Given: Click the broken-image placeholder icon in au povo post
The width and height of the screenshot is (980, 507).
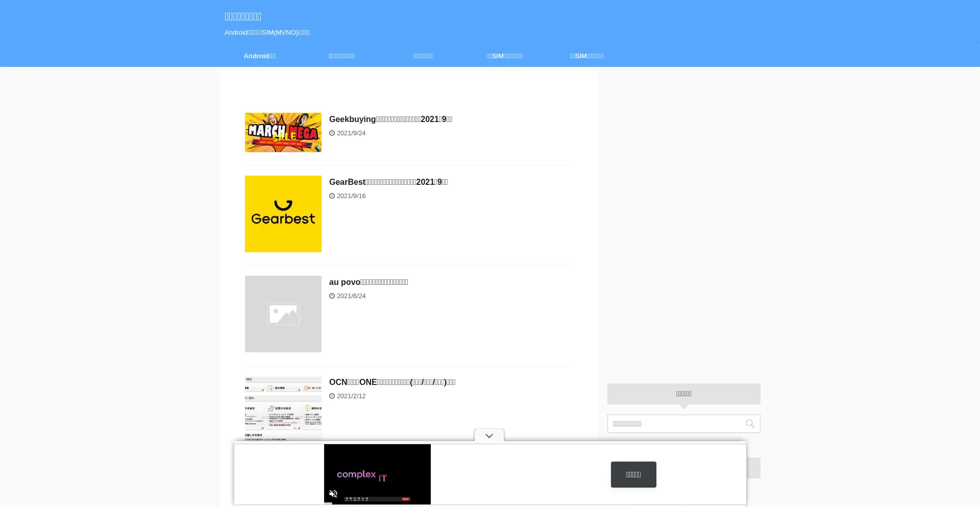Looking at the screenshot, I should pyautogui.click(x=283, y=314).
